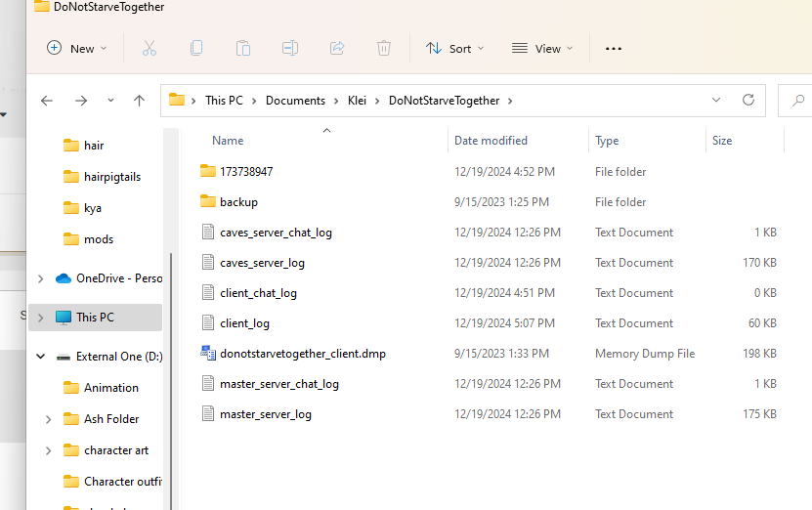Expand the This PC tree node
Viewport: 812px width, 510px height.
(x=40, y=318)
